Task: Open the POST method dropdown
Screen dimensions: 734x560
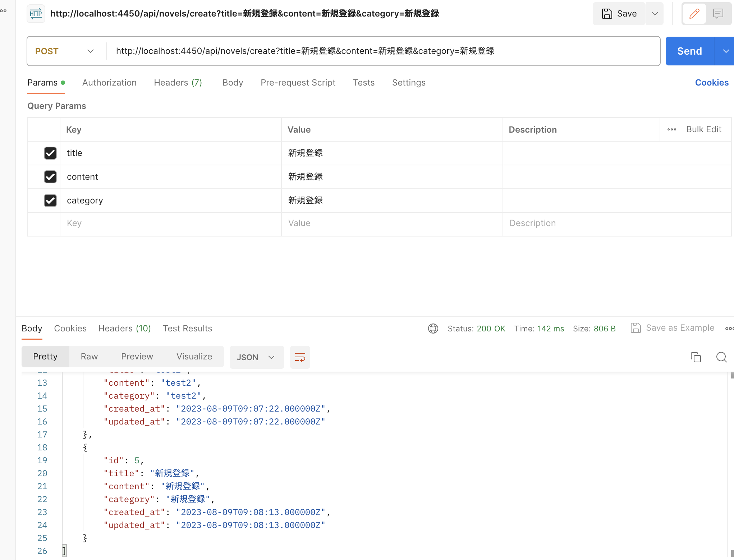Action: [x=65, y=51]
